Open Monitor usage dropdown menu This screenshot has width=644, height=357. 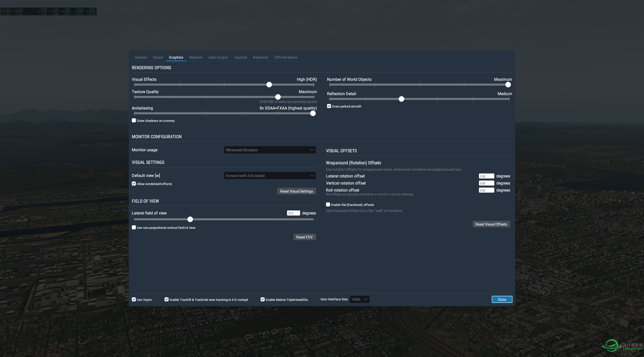270,150
